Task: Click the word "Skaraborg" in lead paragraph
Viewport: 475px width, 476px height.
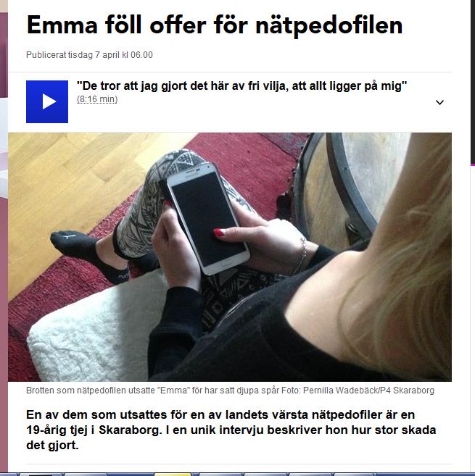Action: tap(130, 430)
